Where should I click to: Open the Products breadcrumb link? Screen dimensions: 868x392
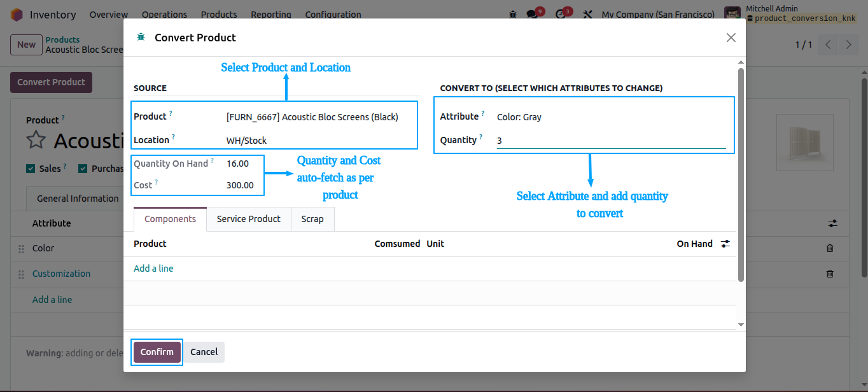coord(62,39)
